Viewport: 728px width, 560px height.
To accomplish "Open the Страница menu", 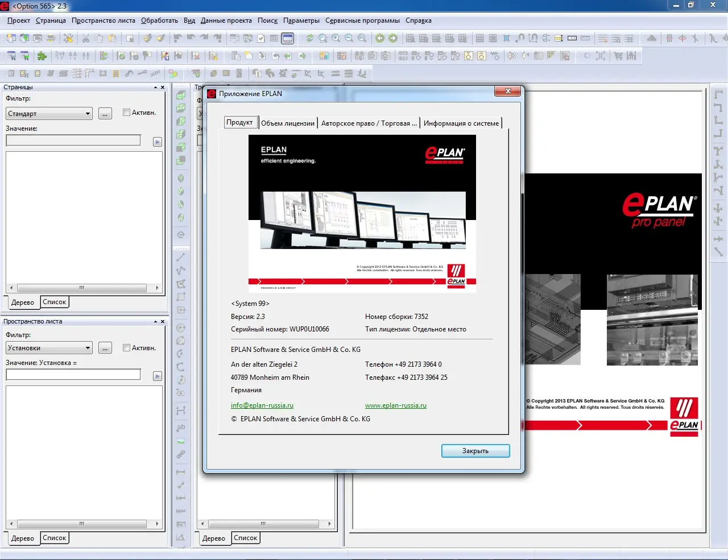I will coord(51,20).
